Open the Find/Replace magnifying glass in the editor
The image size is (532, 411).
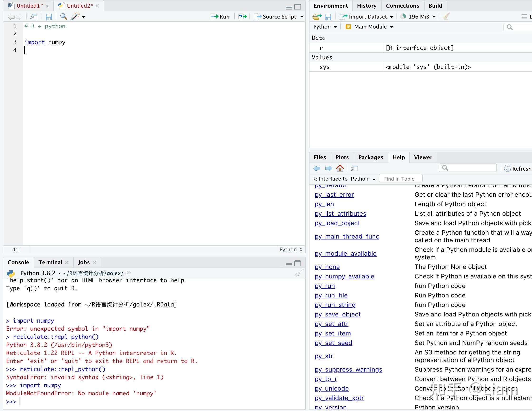pyautogui.click(x=63, y=17)
